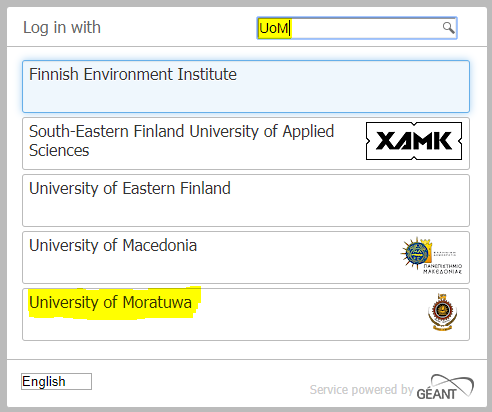Click the GÉANT logo in footer

pos(445,387)
